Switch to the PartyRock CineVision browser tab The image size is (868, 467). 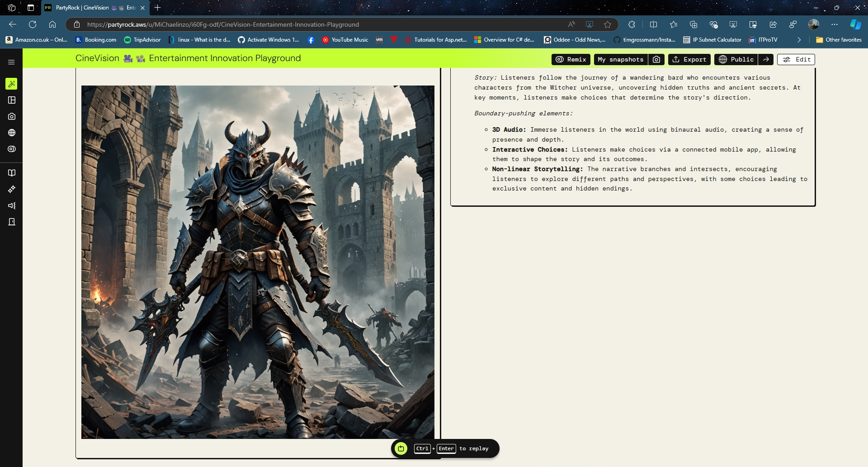(90, 8)
